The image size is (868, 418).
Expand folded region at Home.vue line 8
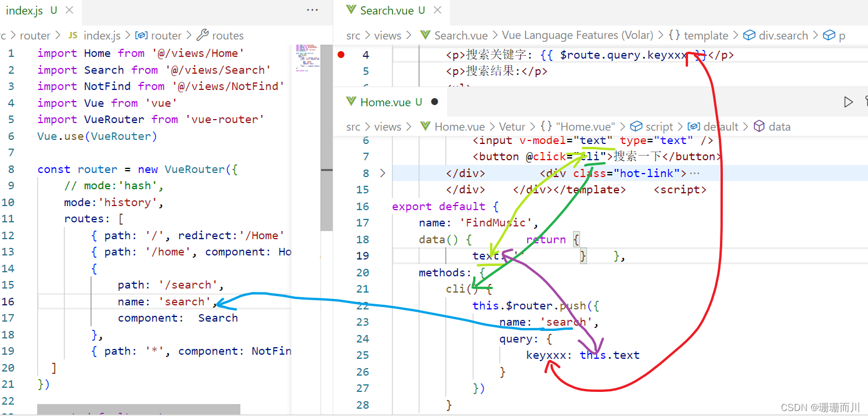pyautogui.click(x=382, y=173)
